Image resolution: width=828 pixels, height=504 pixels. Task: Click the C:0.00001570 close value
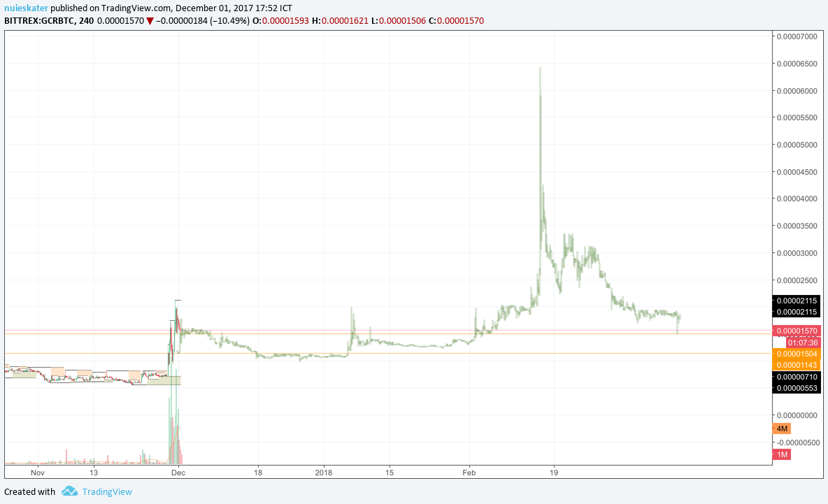(456, 20)
